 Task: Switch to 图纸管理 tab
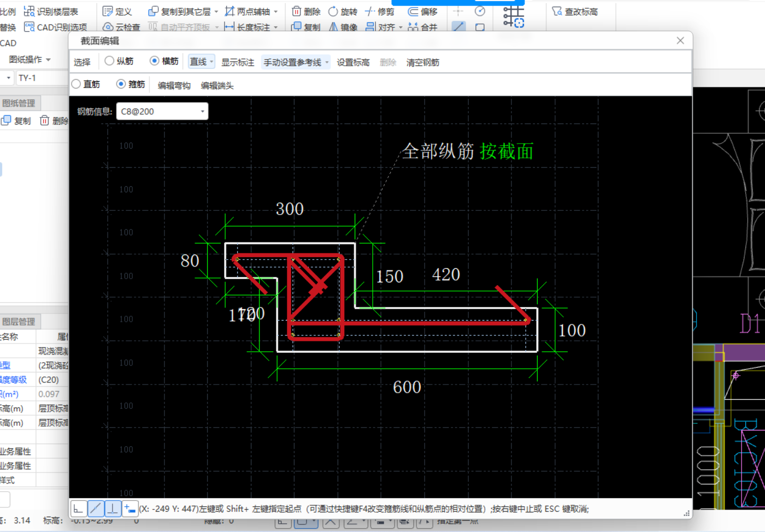tap(19, 103)
